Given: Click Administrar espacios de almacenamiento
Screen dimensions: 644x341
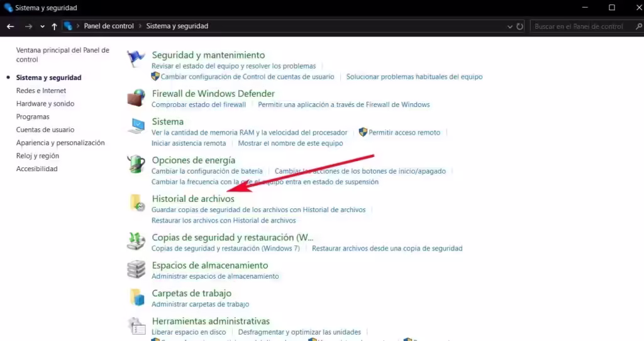Looking at the screenshot, I should tap(215, 276).
